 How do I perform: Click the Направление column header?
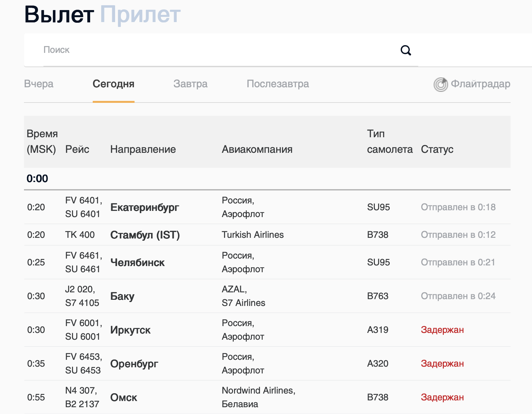143,149
